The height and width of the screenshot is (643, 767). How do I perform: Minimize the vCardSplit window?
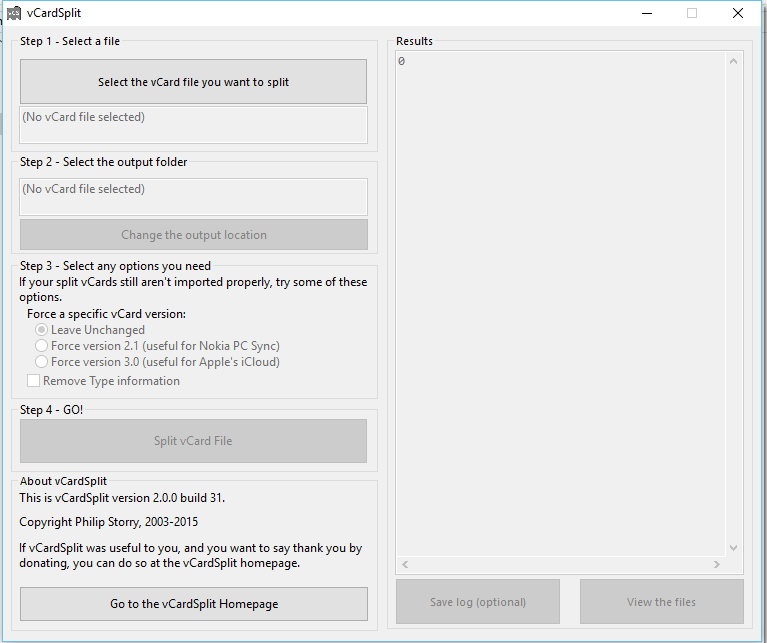pyautogui.click(x=645, y=13)
